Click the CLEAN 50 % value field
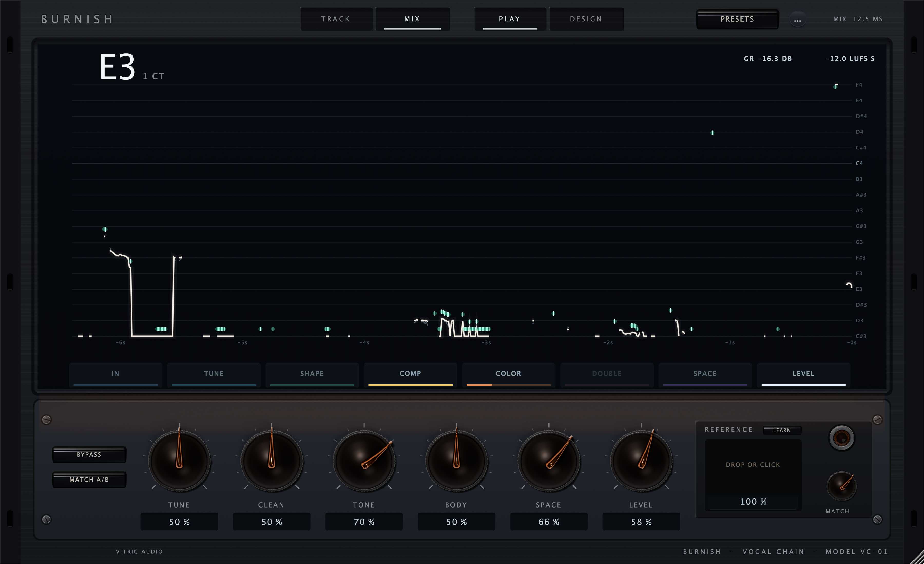This screenshot has width=924, height=564. click(x=272, y=522)
